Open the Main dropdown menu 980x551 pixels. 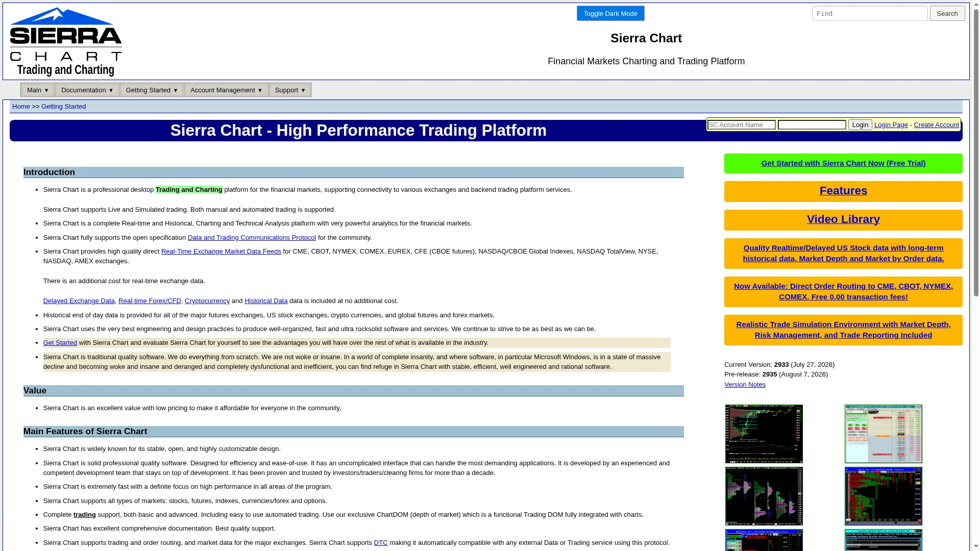coord(38,90)
